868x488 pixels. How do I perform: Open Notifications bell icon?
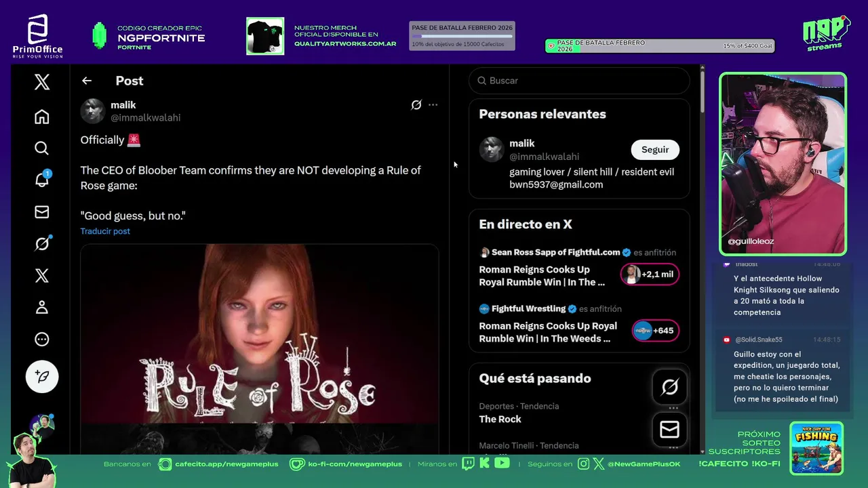coord(42,179)
